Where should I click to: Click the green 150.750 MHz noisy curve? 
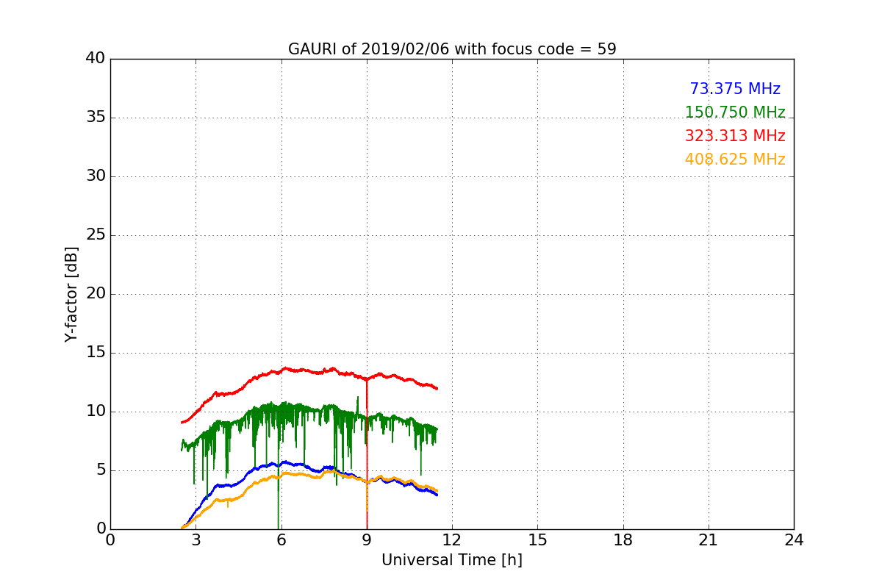pos(309,412)
